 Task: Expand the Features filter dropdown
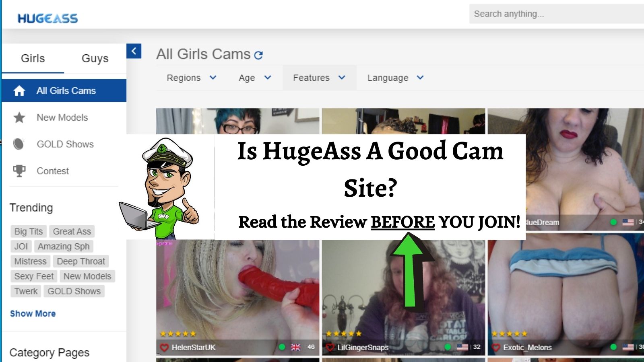pos(319,78)
